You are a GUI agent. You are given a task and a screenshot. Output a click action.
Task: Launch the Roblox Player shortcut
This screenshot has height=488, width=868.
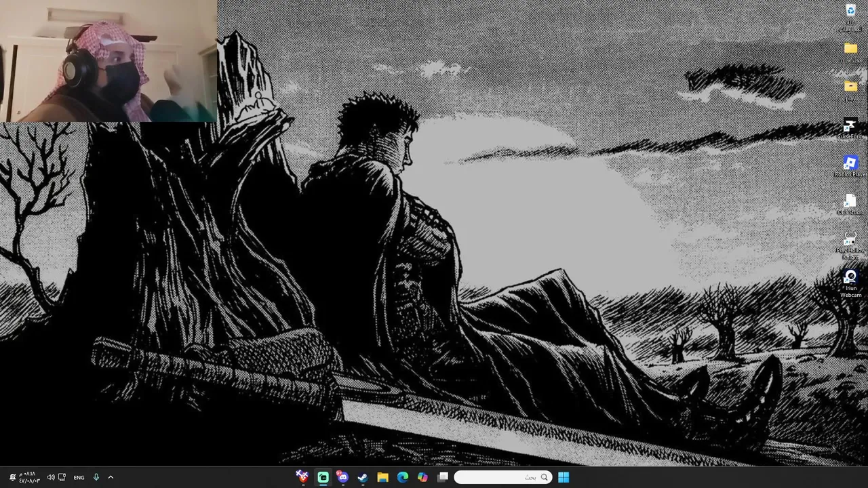pyautogui.click(x=850, y=167)
